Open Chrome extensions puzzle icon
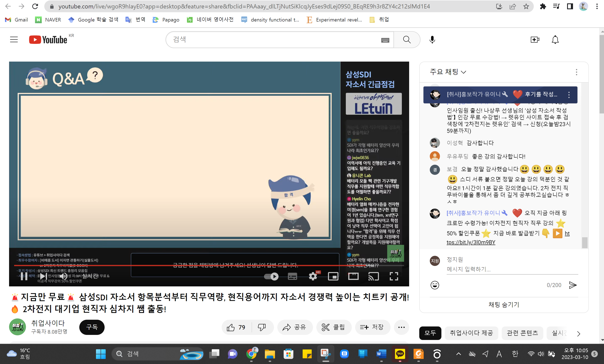 pyautogui.click(x=543, y=6)
